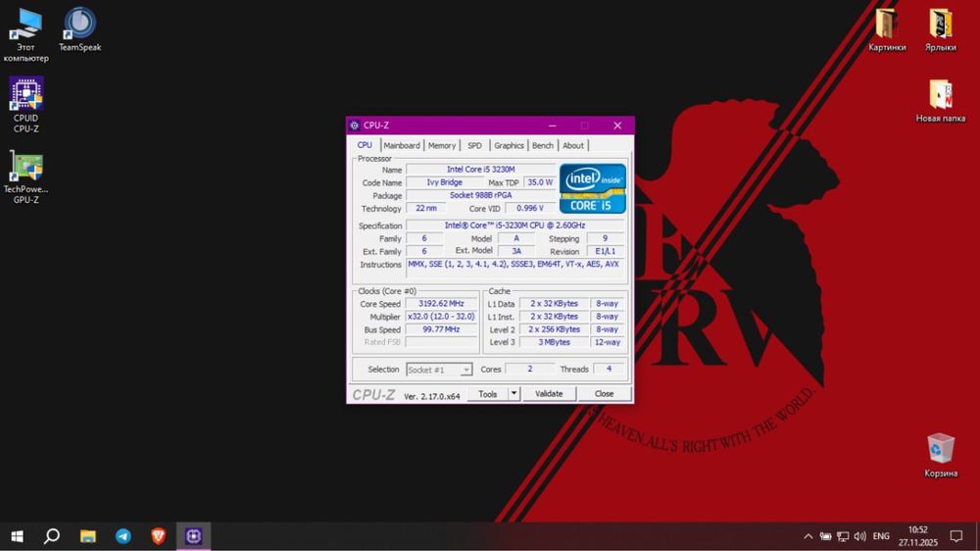Switch to the SPD tab
Viewport: 980px width, 551px height.
pos(475,146)
